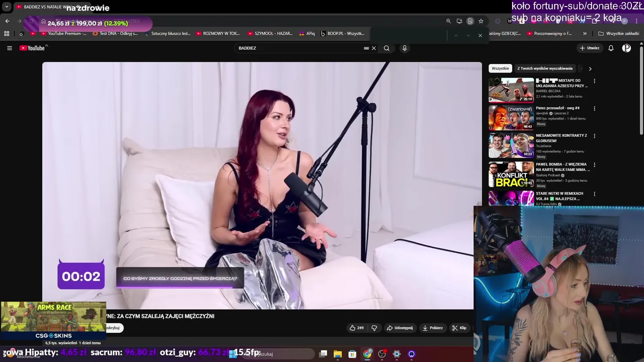Open more options for STARE NUTKI video

tap(594, 194)
